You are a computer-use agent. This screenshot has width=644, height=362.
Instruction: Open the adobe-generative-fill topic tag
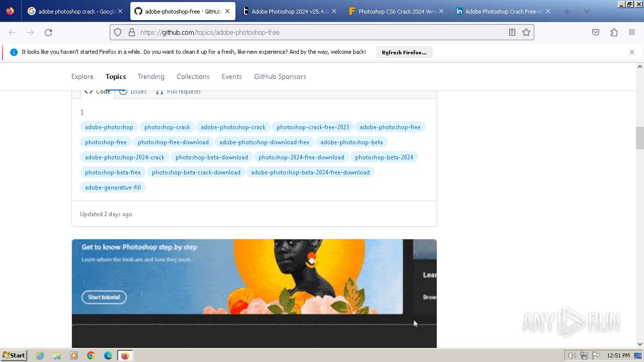click(x=113, y=188)
